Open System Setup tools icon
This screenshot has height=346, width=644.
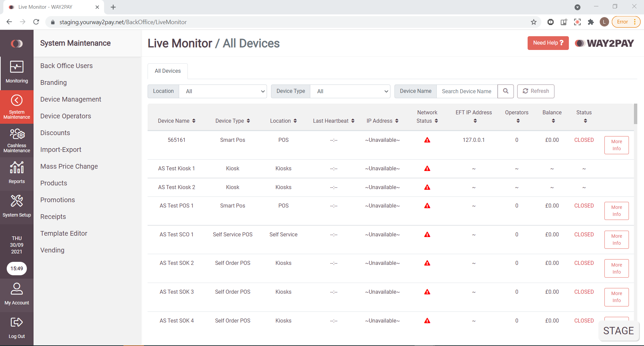(x=17, y=201)
